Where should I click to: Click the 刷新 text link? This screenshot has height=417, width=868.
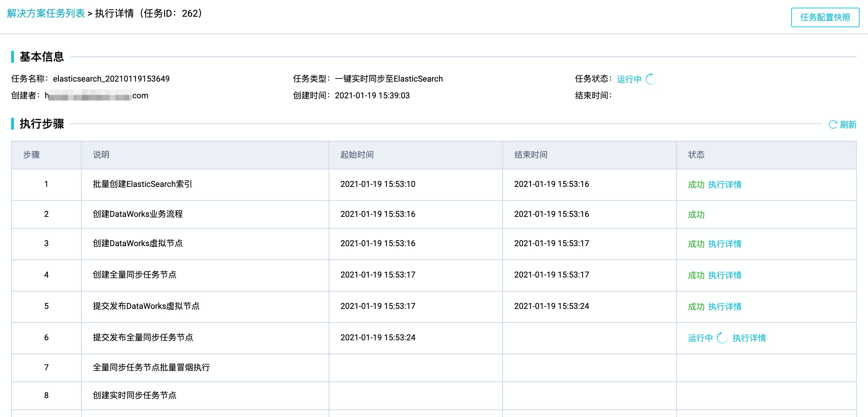(848, 125)
